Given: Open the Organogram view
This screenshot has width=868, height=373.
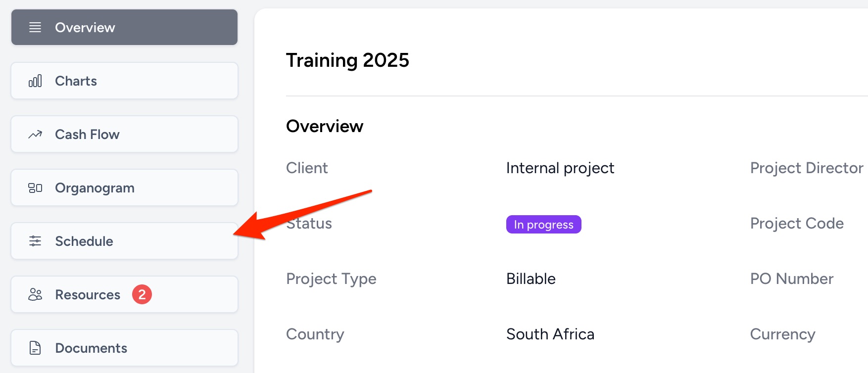Looking at the screenshot, I should point(124,187).
